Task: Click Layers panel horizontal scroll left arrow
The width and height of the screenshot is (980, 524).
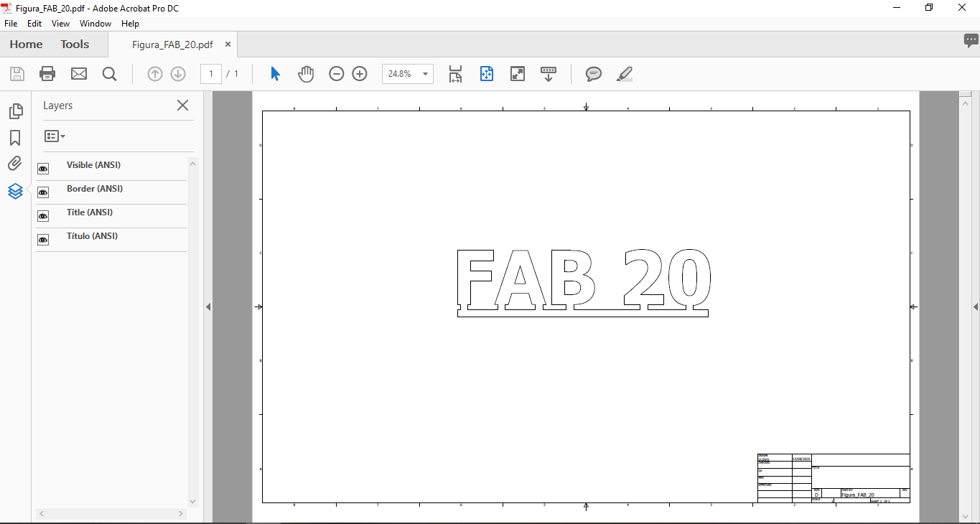Action: pyautogui.click(x=42, y=514)
